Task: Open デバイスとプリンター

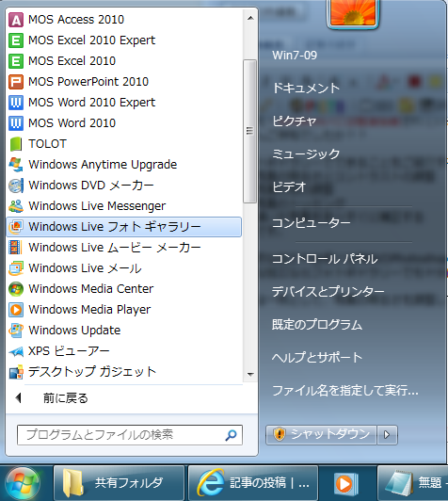Action: coord(328,291)
